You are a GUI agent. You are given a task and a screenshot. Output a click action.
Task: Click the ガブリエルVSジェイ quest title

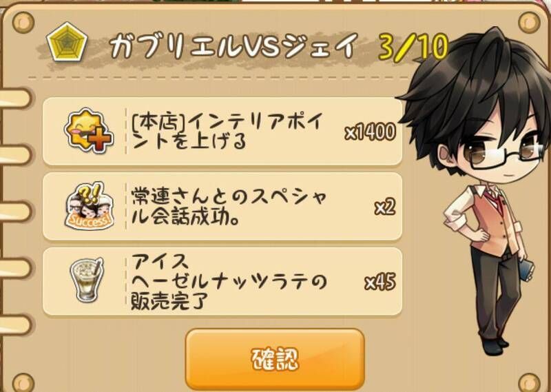233,45
